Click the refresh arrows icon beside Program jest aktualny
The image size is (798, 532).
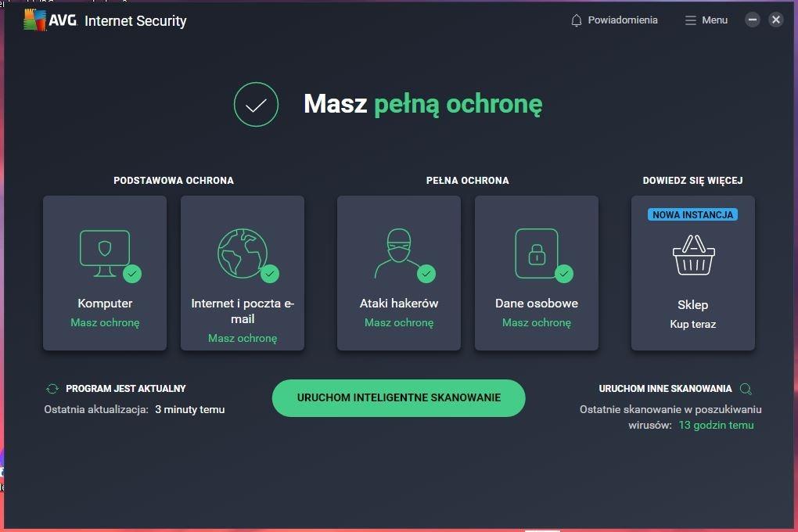click(52, 389)
